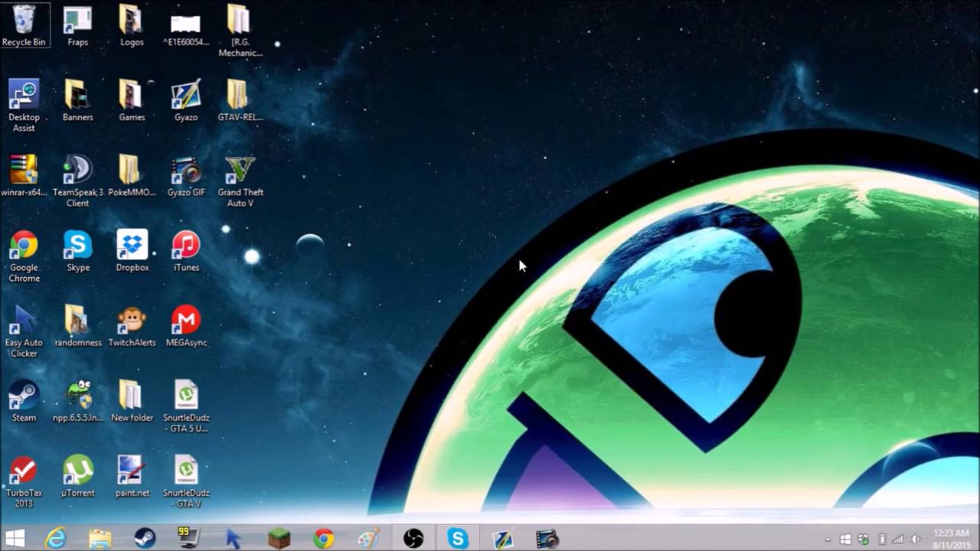Select the winrar-x64 installer icon
Image resolution: width=980 pixels, height=551 pixels.
[x=24, y=175]
